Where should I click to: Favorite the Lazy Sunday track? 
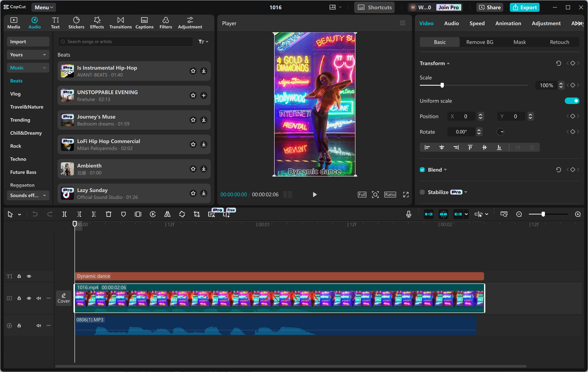pyautogui.click(x=193, y=193)
